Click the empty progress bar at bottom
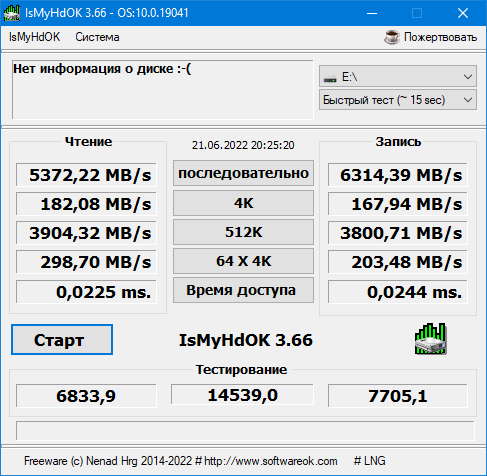This screenshot has height=476, width=487. tap(245, 431)
